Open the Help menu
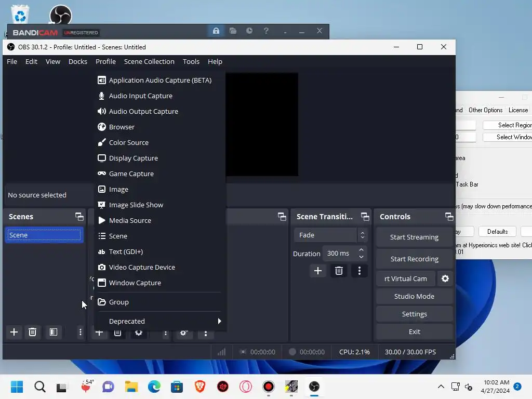 (215, 61)
